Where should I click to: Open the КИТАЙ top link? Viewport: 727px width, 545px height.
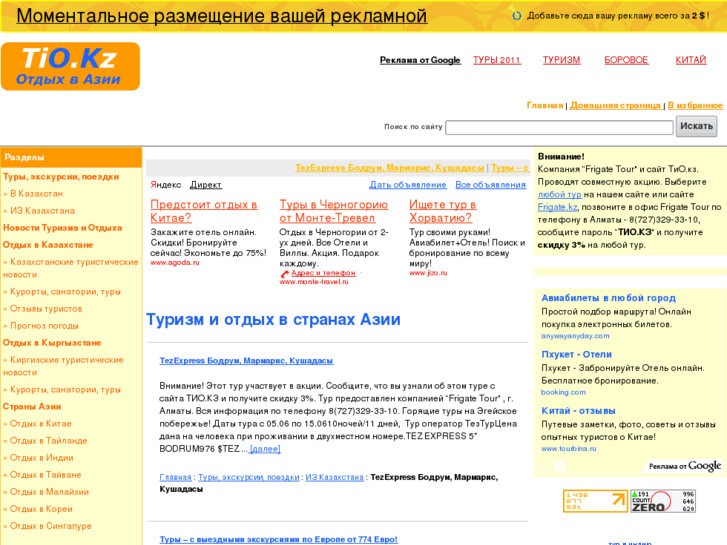tap(691, 60)
